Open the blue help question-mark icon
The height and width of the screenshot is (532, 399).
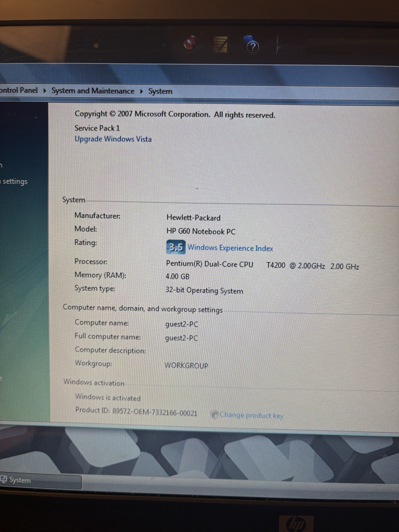click(251, 45)
